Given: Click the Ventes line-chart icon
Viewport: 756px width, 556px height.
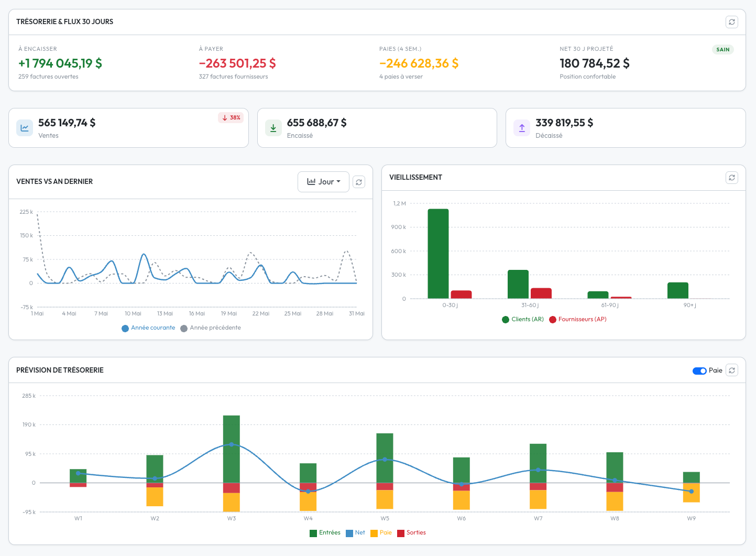Looking at the screenshot, I should [x=25, y=128].
